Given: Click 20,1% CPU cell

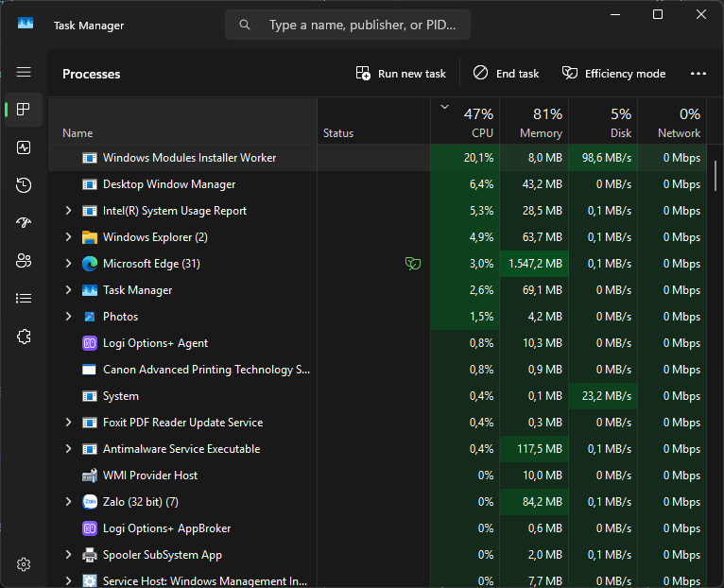Looking at the screenshot, I should (x=465, y=158).
